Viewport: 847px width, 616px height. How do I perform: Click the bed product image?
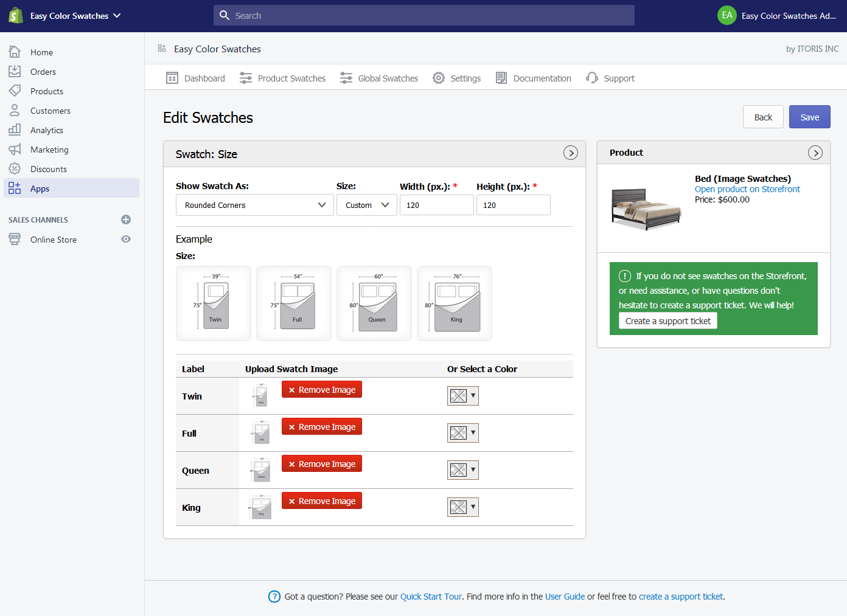tap(646, 209)
